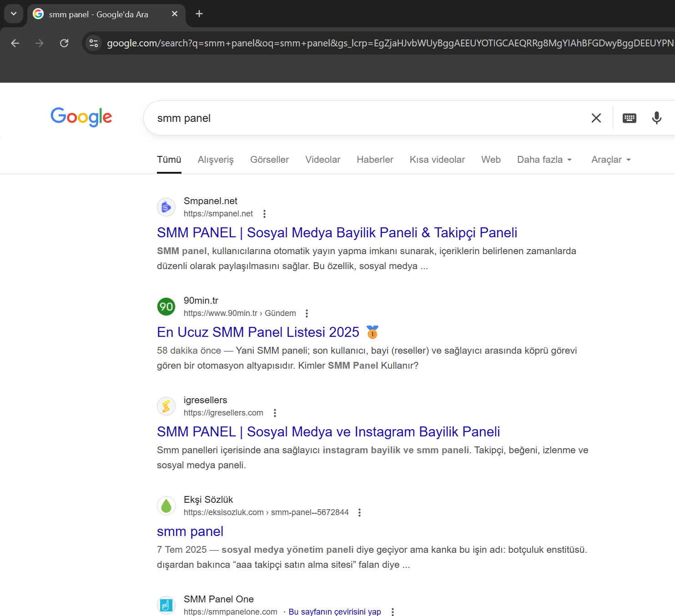This screenshot has height=616, width=675.
Task: Switch to the Web results tab
Action: [x=491, y=160]
